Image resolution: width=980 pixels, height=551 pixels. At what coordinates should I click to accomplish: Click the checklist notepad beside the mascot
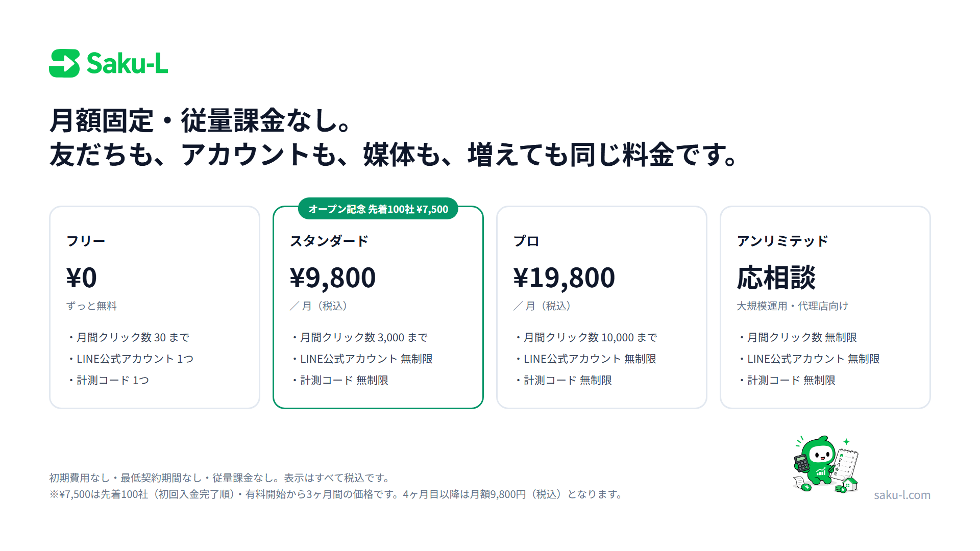click(x=845, y=465)
